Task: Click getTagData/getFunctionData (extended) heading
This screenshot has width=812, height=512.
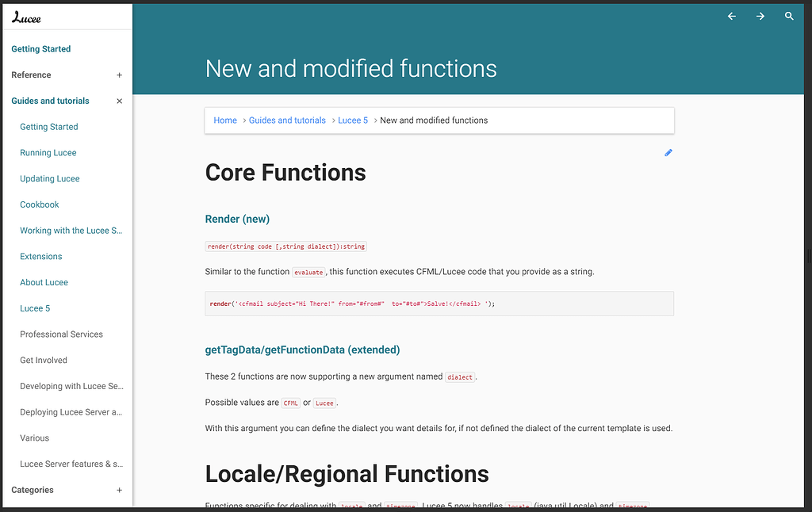Action: (302, 350)
